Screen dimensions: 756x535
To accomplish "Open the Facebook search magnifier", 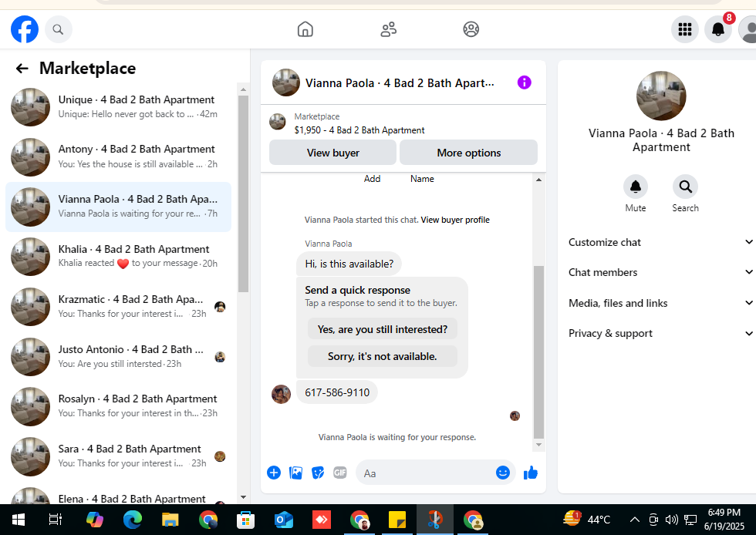I will pyautogui.click(x=58, y=29).
